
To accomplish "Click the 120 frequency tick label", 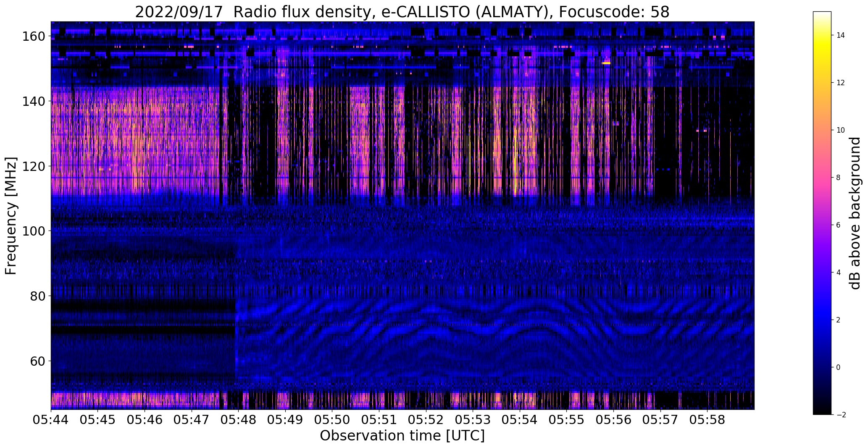I will coord(33,166).
